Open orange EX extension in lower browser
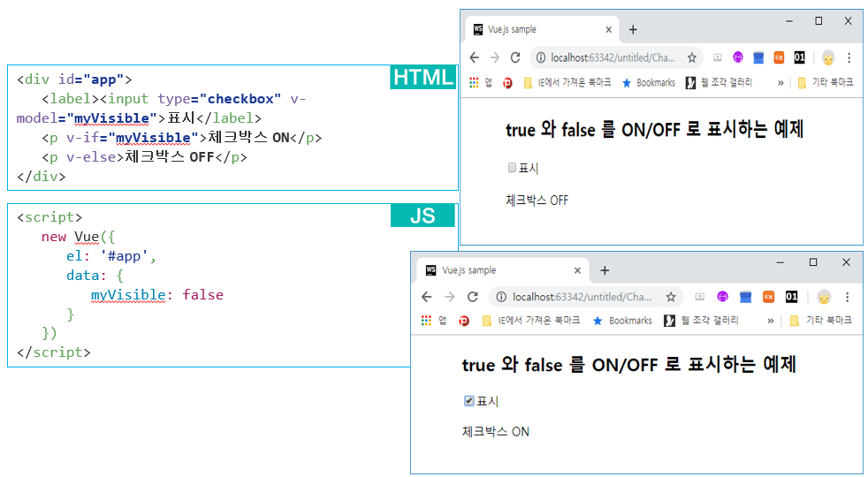The height and width of the screenshot is (477, 868). 768,297
